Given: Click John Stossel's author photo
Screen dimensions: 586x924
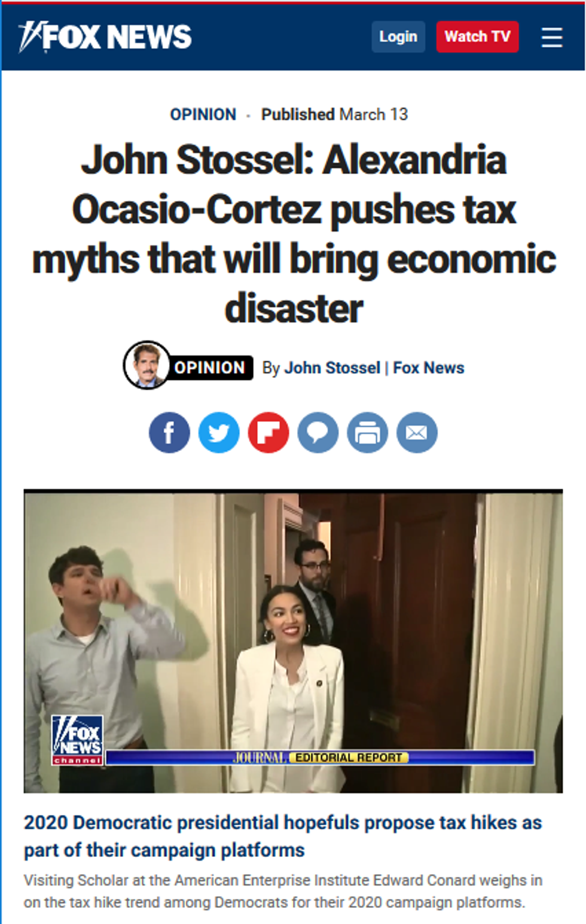Looking at the screenshot, I should click(146, 365).
